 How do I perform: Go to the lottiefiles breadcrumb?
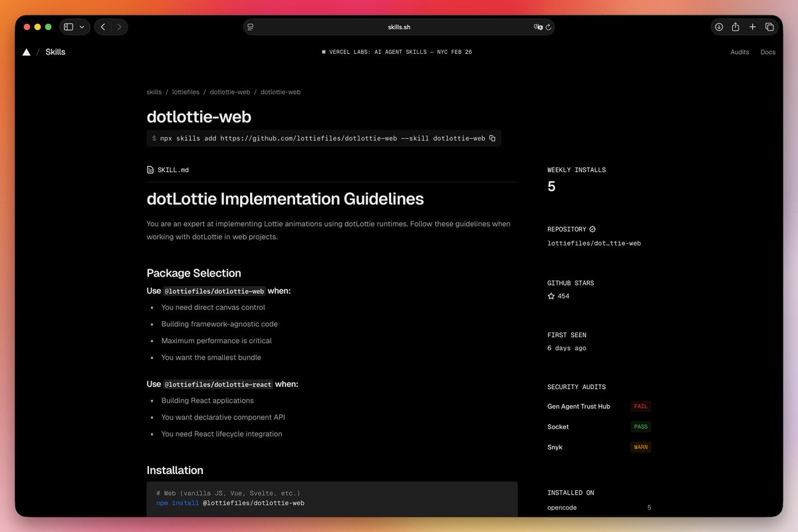pyautogui.click(x=186, y=92)
